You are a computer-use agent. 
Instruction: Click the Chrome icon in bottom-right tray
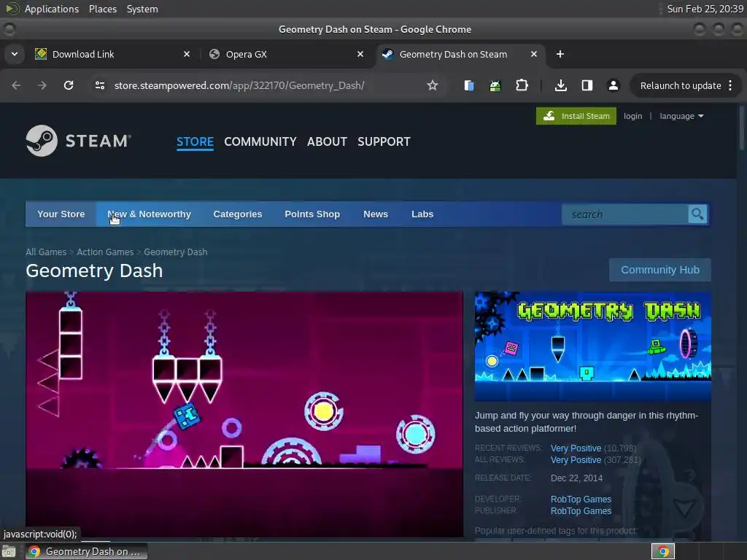tap(663, 551)
